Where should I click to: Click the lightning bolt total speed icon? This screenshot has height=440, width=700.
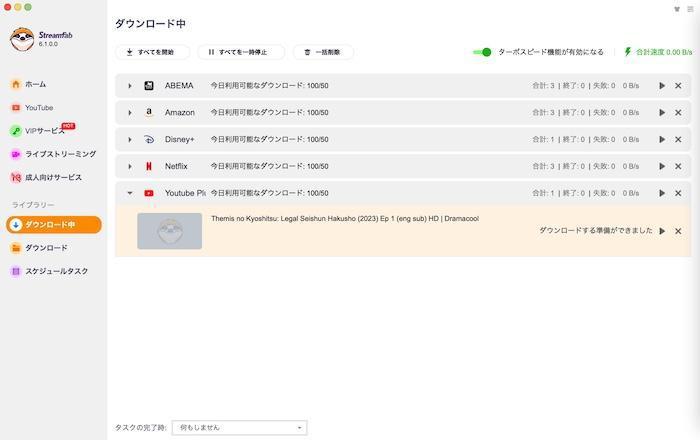628,52
